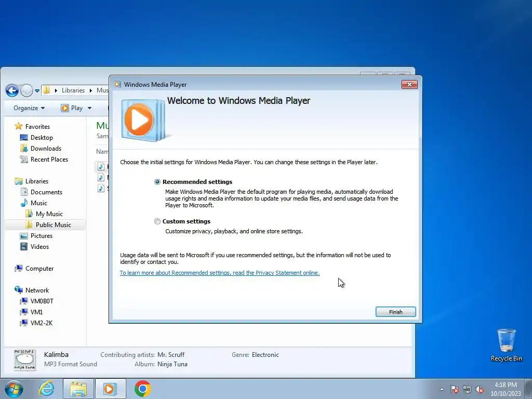Click the Kalimba album art thumbnail
Screen dimensions: 532x399
(x=25, y=360)
